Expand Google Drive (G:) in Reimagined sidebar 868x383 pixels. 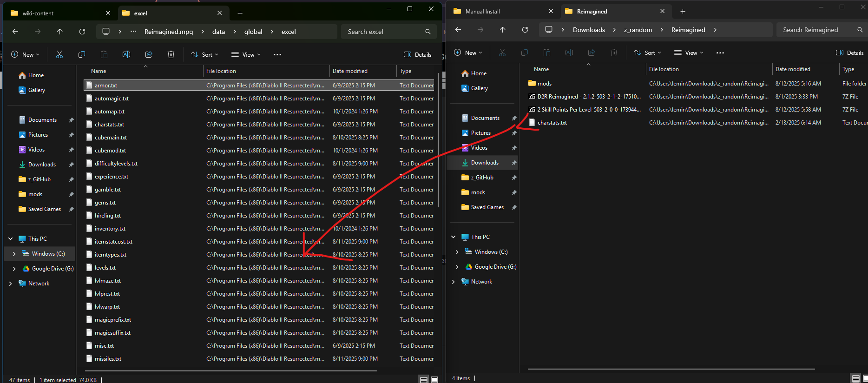point(457,267)
